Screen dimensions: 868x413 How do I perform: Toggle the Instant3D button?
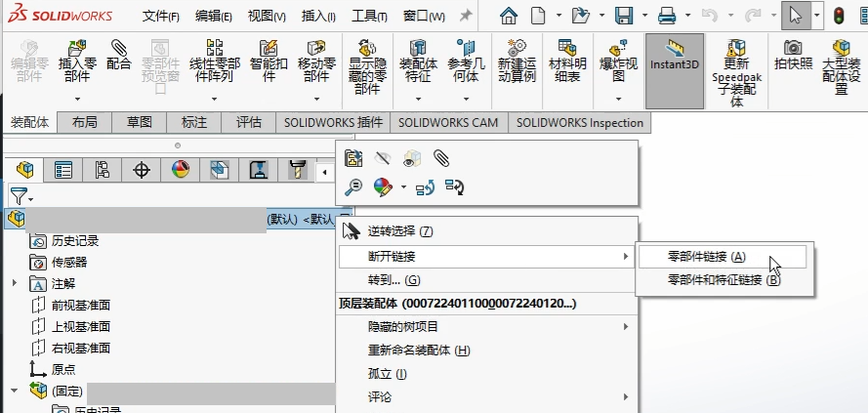click(675, 71)
